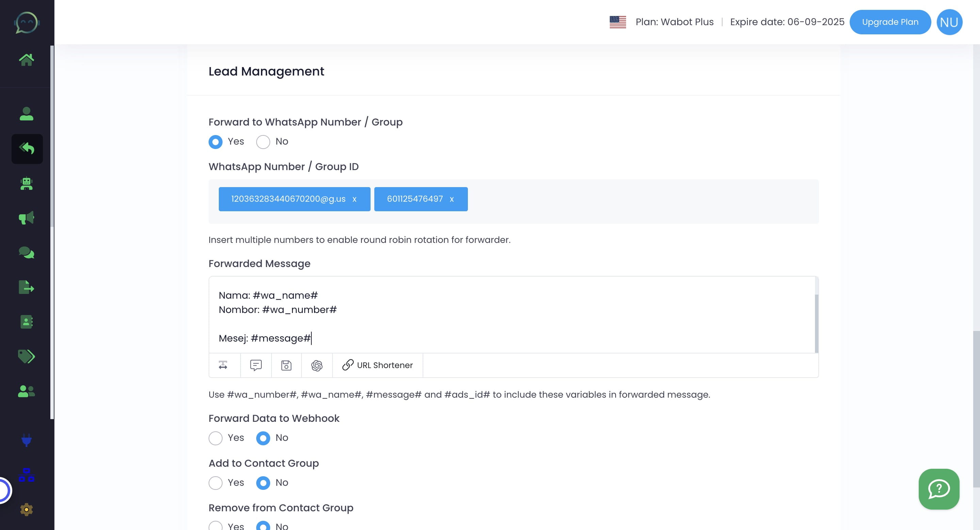Open the NU user avatar menu
Screen dimensions: 980x530
tap(949, 22)
